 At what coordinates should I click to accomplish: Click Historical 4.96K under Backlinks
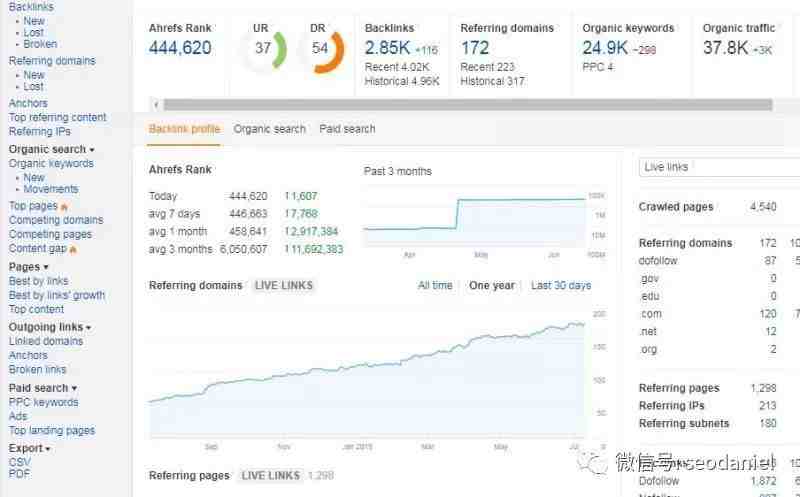[402, 82]
